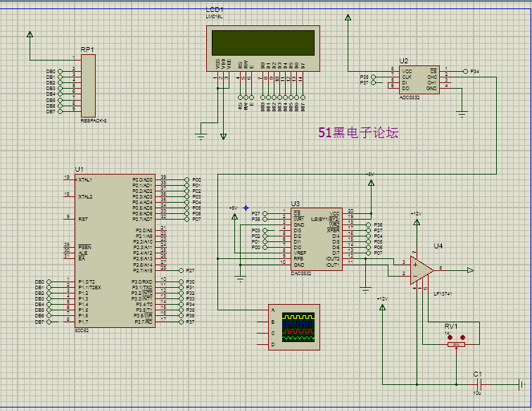Select the C1 capacitor symbol
Image resolution: width=532 pixels, height=411 pixels.
pos(479,385)
